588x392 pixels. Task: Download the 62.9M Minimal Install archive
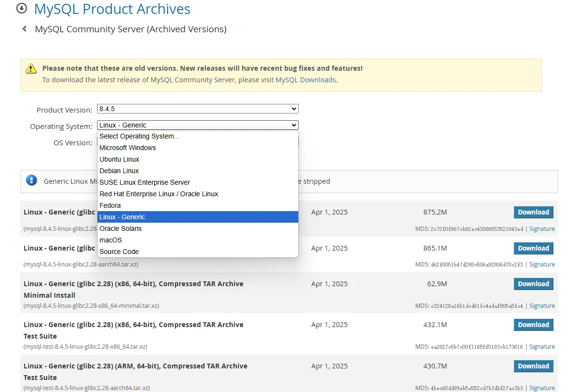coord(533,284)
